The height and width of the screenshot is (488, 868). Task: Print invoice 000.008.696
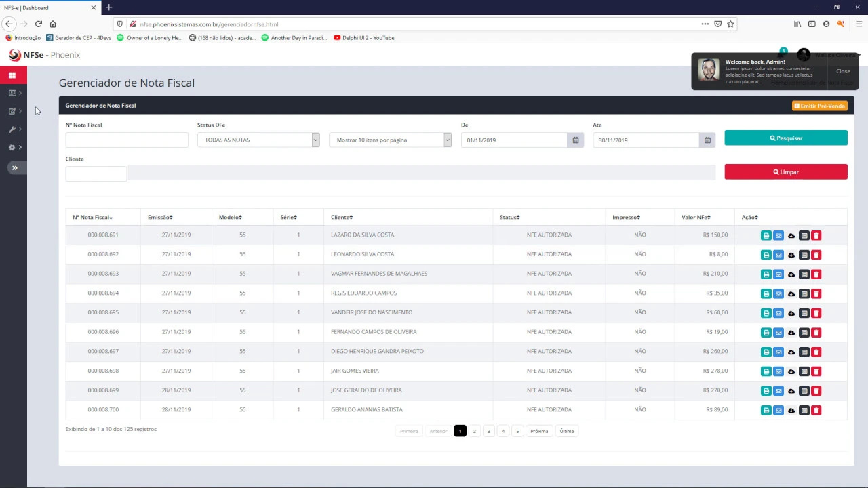point(766,333)
